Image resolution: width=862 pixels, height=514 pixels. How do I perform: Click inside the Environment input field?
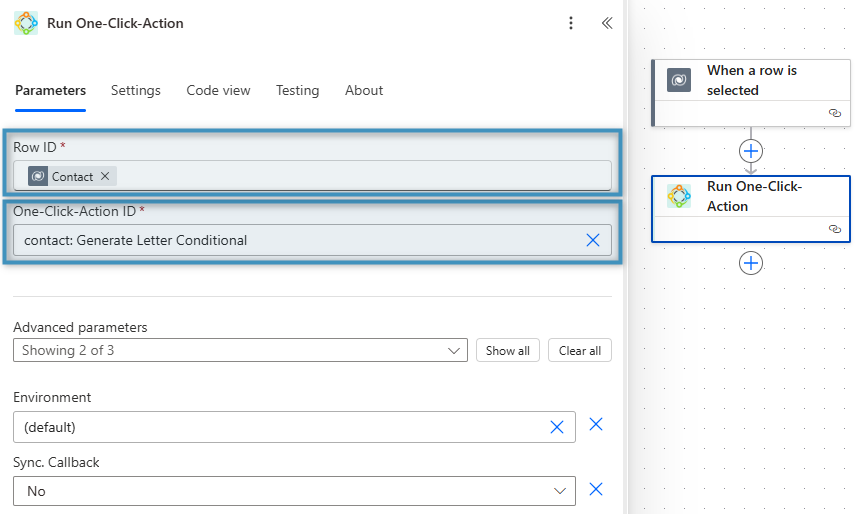click(280, 427)
